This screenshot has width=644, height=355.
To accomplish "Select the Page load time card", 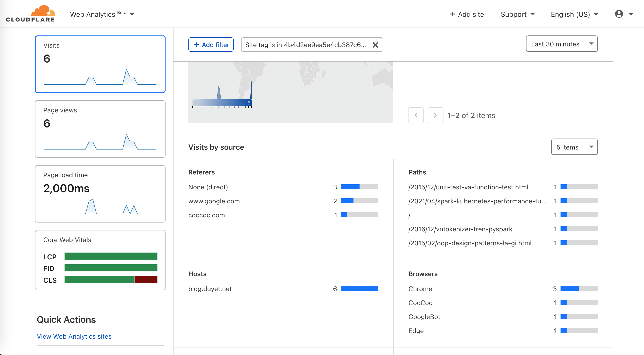I will (100, 194).
